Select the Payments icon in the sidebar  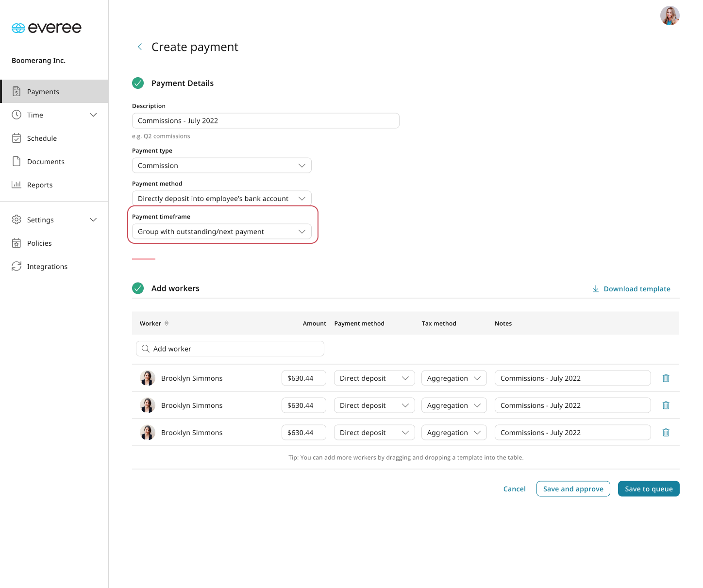(17, 91)
